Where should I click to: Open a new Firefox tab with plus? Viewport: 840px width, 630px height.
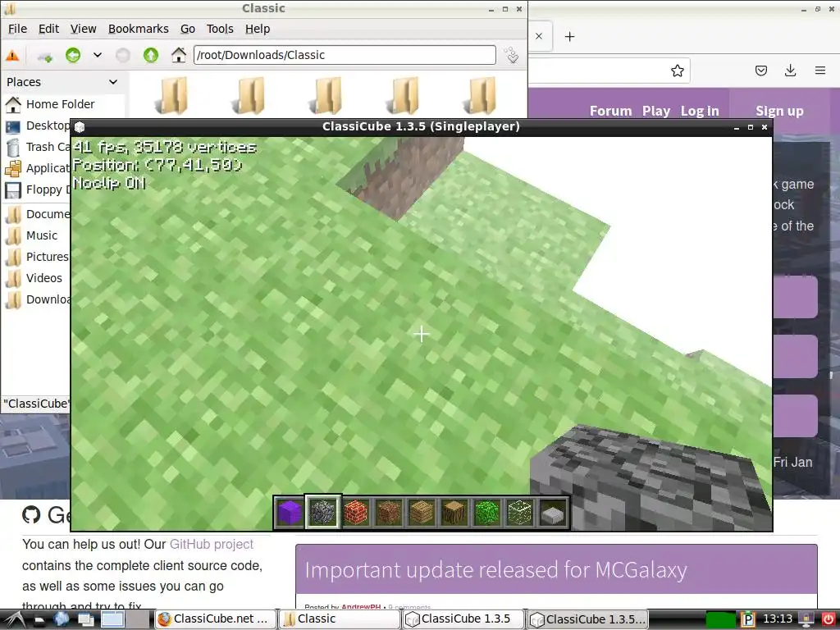[570, 36]
